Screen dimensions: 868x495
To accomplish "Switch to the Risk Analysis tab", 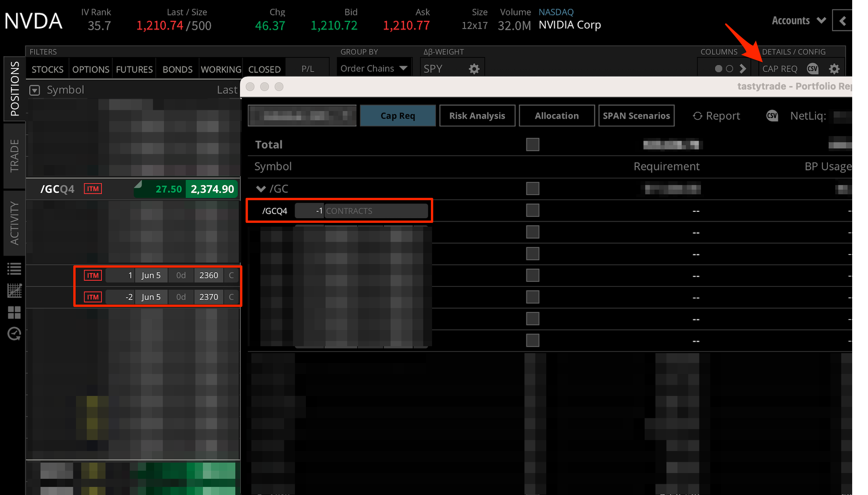I will pyautogui.click(x=477, y=115).
